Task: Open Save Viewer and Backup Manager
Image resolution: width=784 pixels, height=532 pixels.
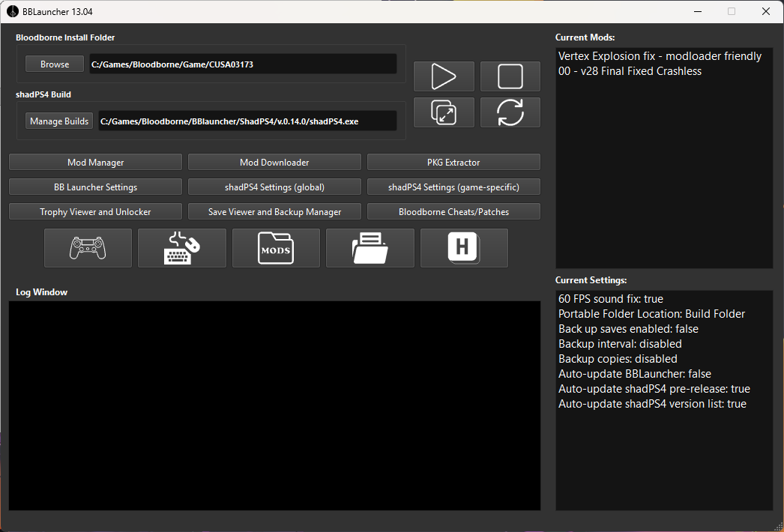Action: point(274,211)
